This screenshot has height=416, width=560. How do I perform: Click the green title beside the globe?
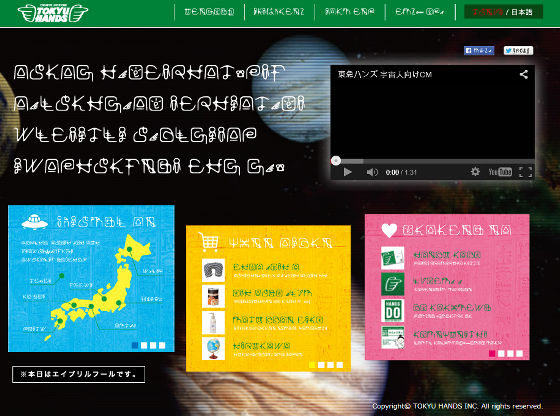(x=261, y=346)
